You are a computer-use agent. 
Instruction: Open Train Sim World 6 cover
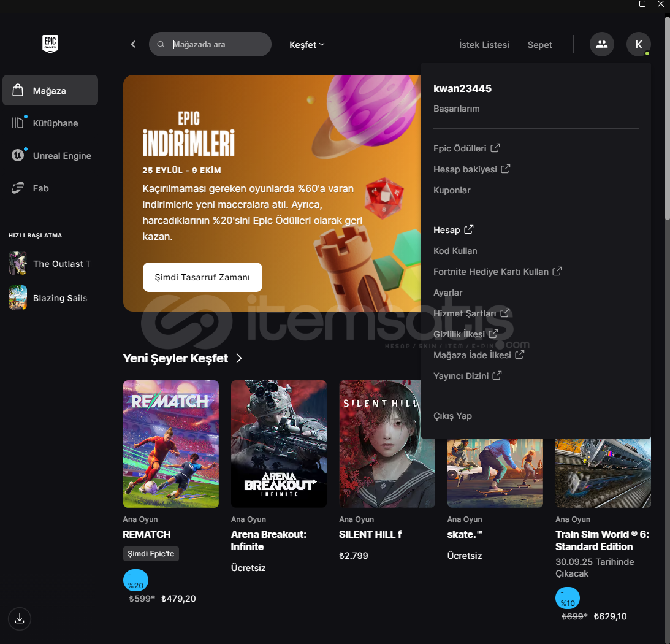pos(603,473)
